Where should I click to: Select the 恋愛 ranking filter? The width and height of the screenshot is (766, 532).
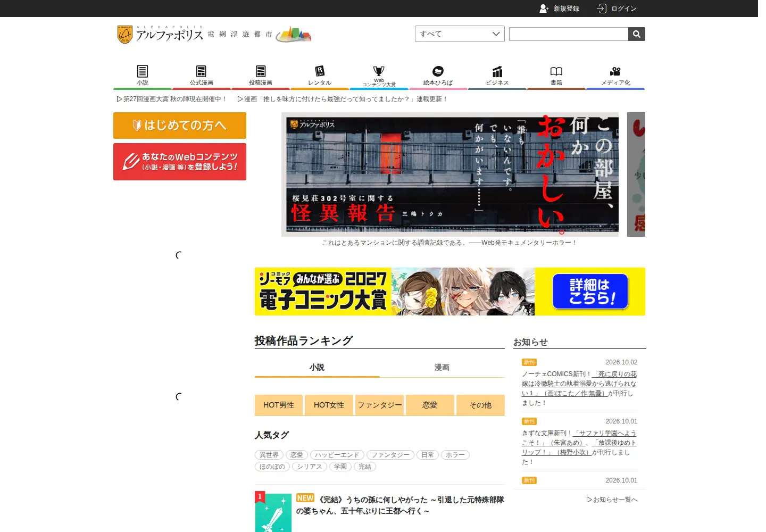[430, 405]
